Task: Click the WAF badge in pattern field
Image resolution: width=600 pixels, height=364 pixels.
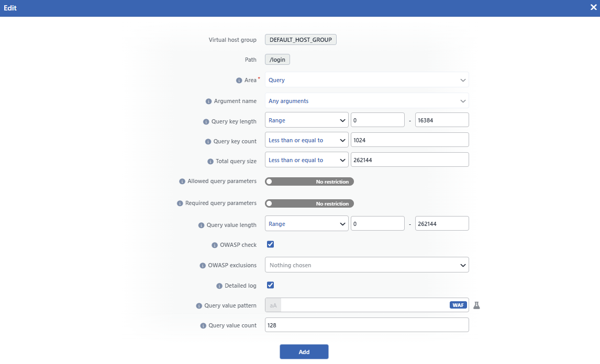Action: click(x=458, y=305)
